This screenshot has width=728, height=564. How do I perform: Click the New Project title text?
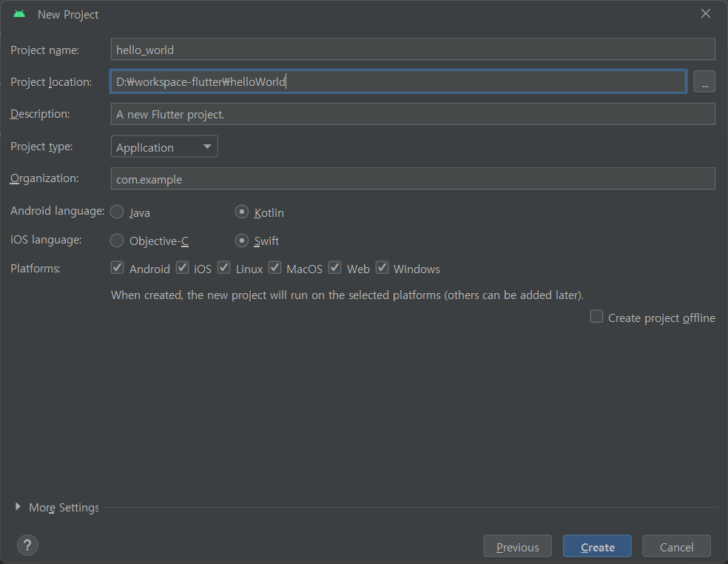pyautogui.click(x=68, y=14)
